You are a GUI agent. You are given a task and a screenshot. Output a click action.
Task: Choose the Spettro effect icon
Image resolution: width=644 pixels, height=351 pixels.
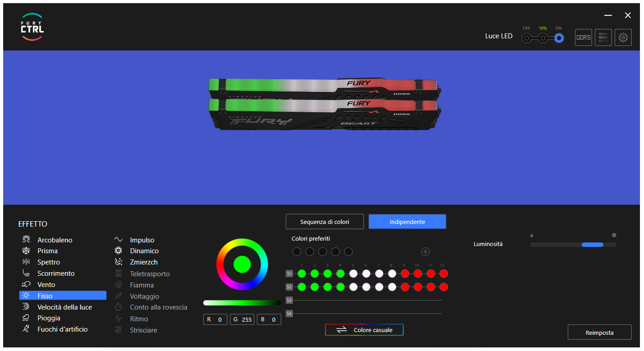(x=26, y=262)
